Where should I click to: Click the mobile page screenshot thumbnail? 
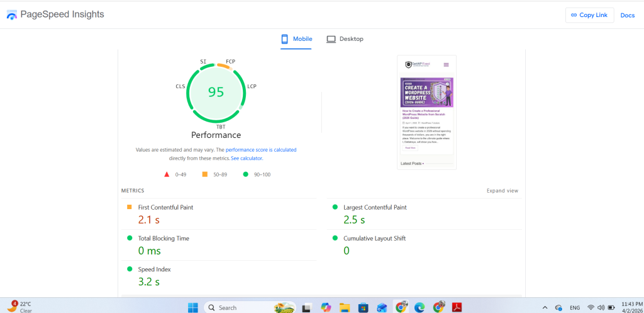pyautogui.click(x=427, y=112)
